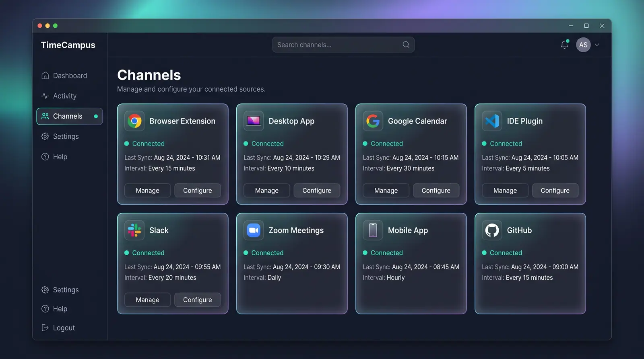Click the 'Zoom Meetings' card title
Viewport: 644px width, 359px height.
(x=296, y=230)
